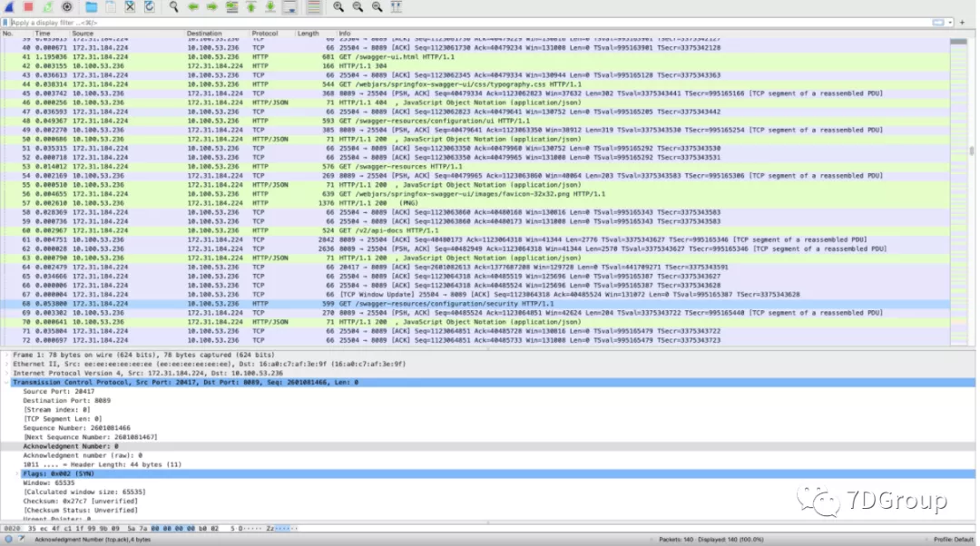Save this capture file icon
Screen dimensions: 980x546
(111, 7)
